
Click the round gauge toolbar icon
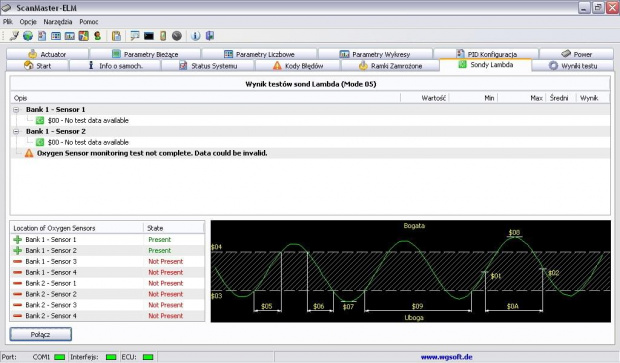(177, 36)
